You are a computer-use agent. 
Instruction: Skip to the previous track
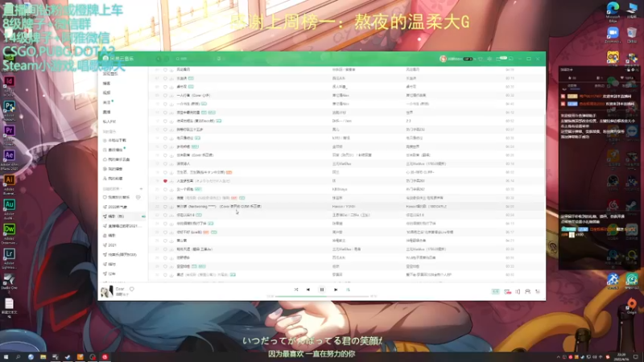pyautogui.click(x=308, y=290)
